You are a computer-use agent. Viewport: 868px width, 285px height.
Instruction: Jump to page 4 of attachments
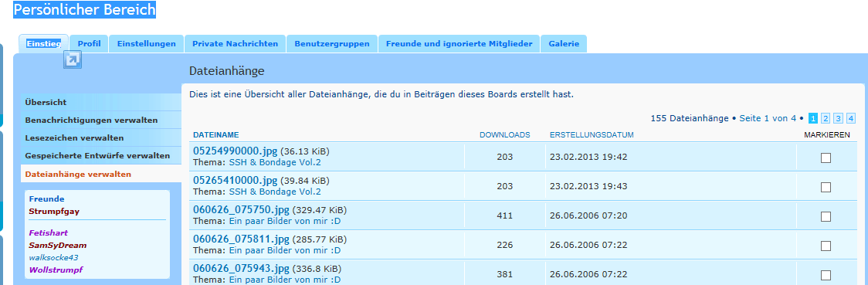pos(851,118)
